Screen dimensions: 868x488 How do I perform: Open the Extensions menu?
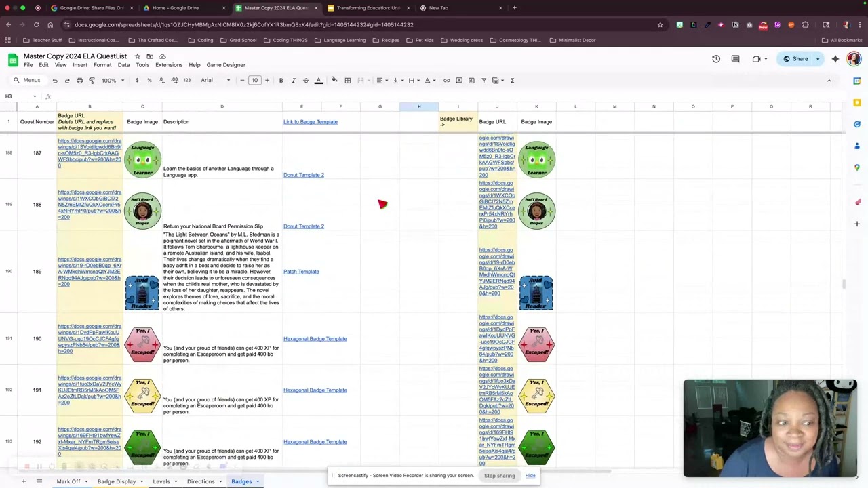(x=169, y=65)
